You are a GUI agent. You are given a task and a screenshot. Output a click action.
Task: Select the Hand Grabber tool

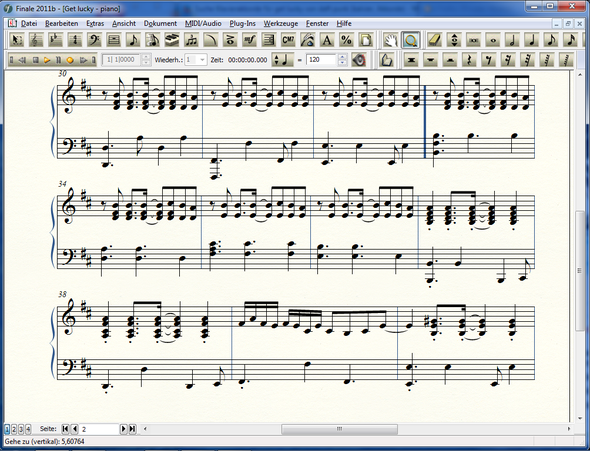(x=391, y=39)
